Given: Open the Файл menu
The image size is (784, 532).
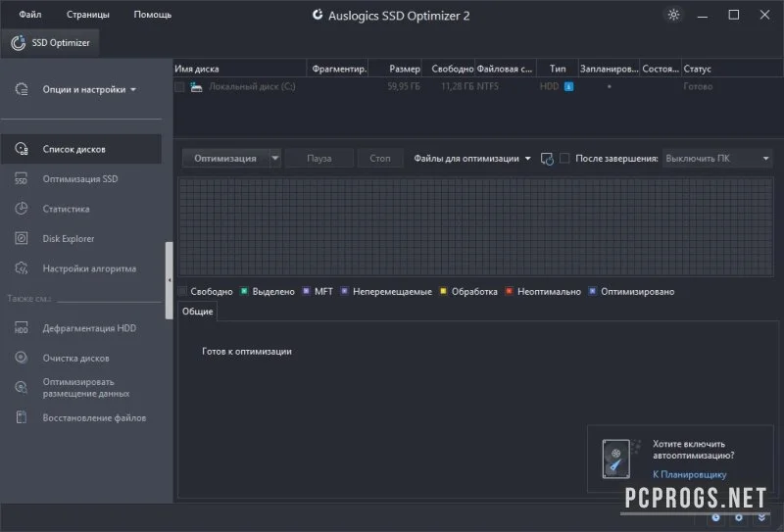Looking at the screenshot, I should 30,15.
